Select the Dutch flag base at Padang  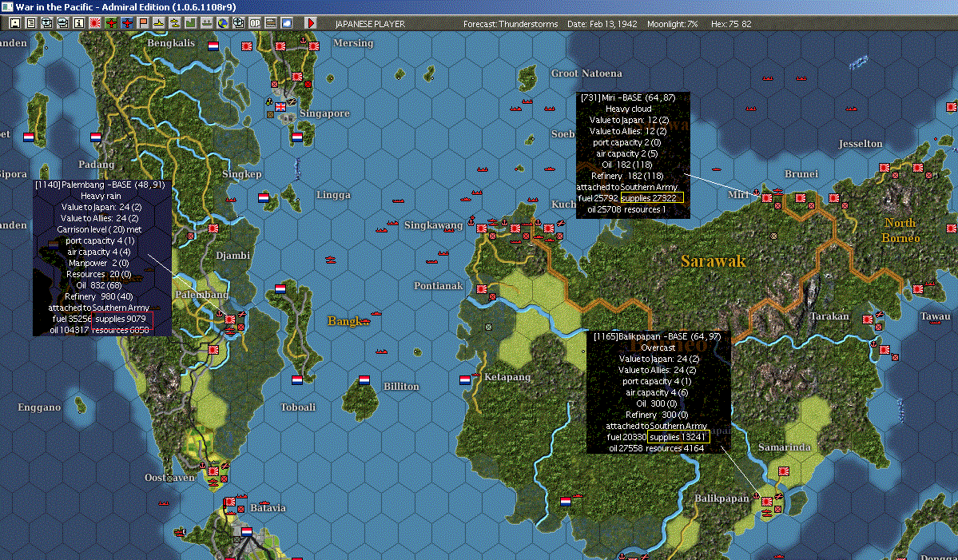pyautogui.click(x=96, y=137)
